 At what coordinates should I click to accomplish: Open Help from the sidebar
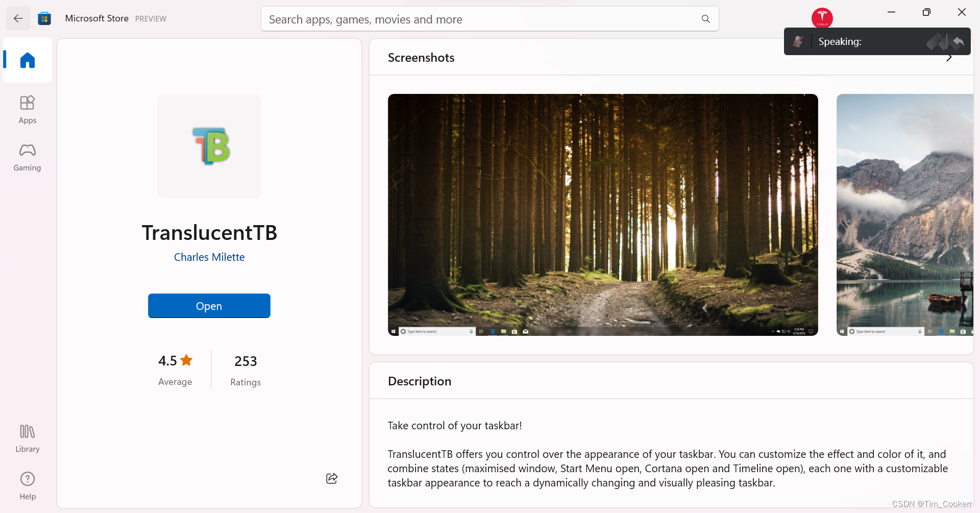point(28,486)
